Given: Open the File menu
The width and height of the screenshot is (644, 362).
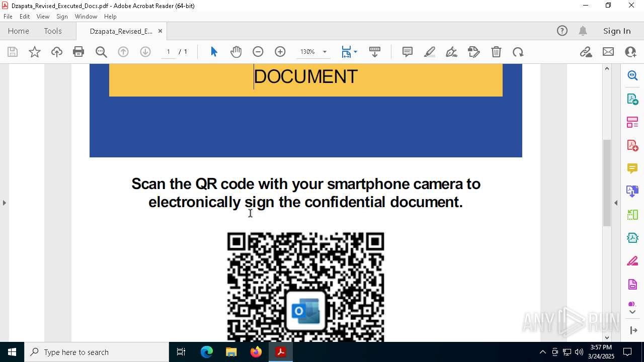Looking at the screenshot, I should tap(8, 17).
